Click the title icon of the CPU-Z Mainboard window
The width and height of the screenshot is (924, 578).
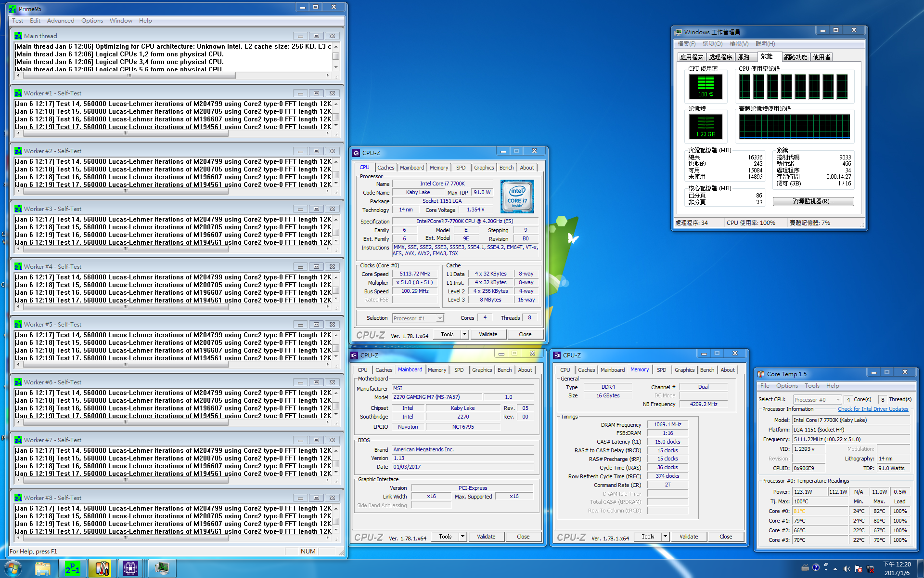[354, 355]
